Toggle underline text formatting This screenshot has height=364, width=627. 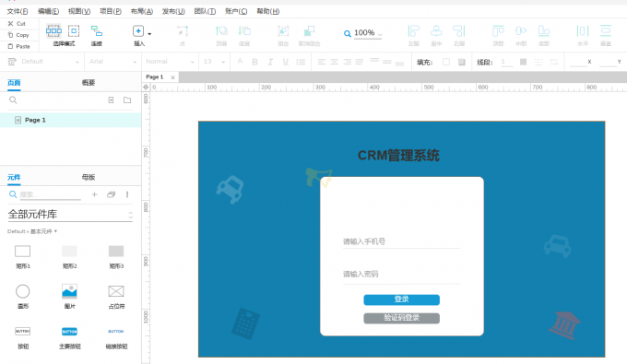[x=286, y=62]
